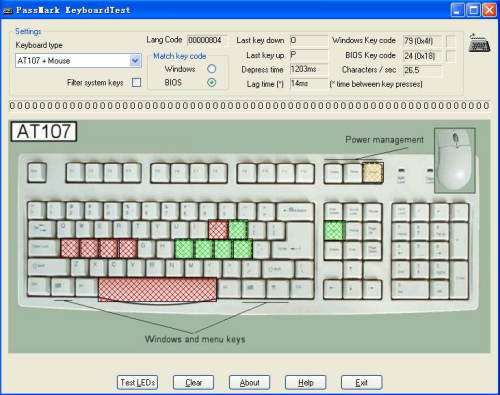Select the BIOS match key code option
This screenshot has height=395, width=500.
(x=211, y=82)
